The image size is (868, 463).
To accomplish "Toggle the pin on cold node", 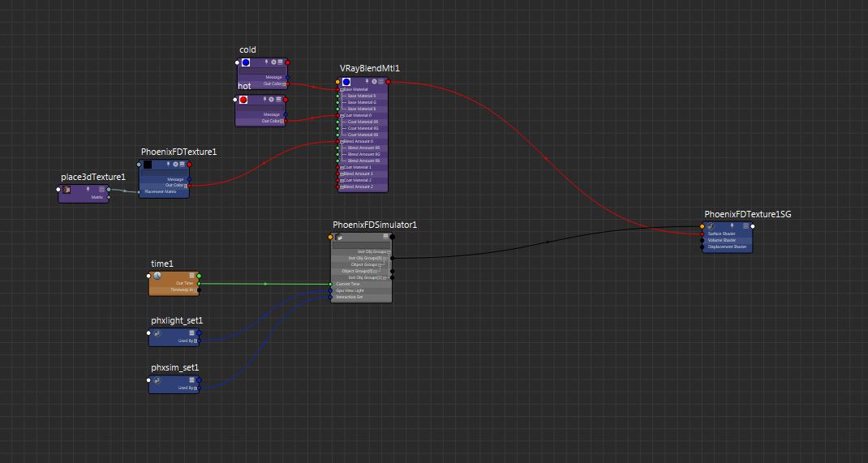I will click(266, 62).
